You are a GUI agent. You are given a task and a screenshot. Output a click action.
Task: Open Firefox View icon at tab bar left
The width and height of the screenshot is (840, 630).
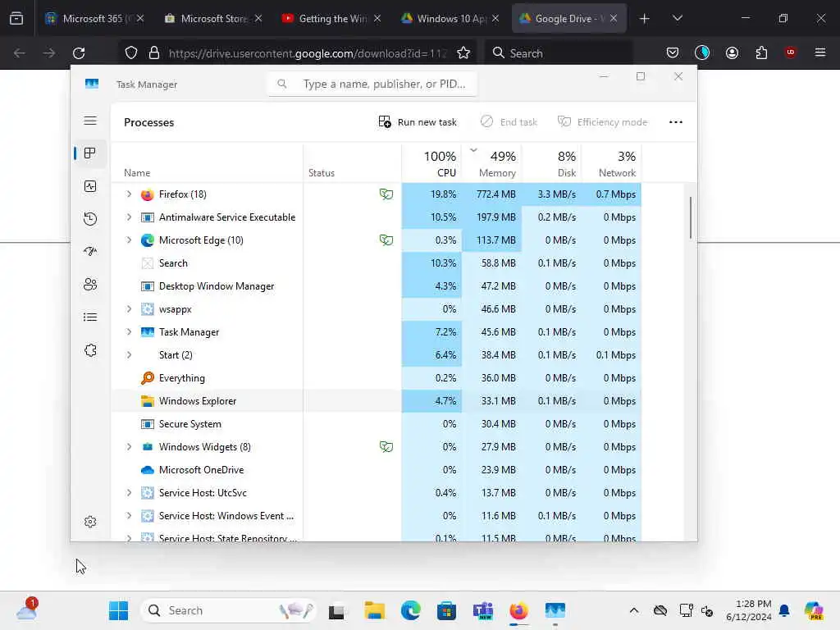(16, 19)
